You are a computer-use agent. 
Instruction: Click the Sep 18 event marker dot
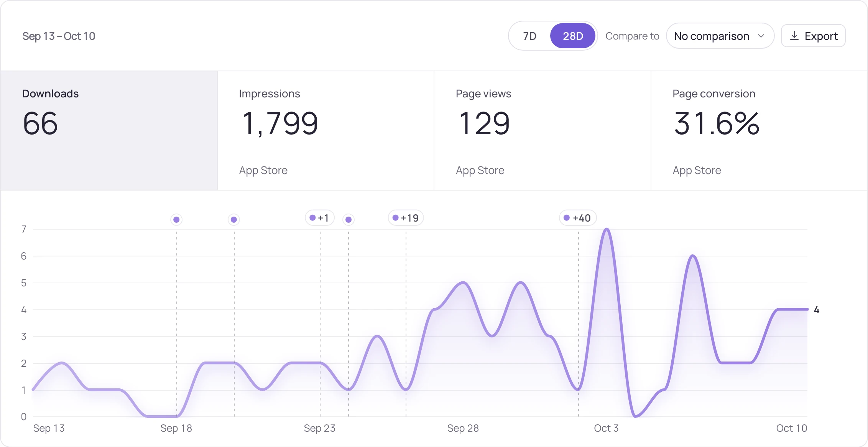pos(176,220)
